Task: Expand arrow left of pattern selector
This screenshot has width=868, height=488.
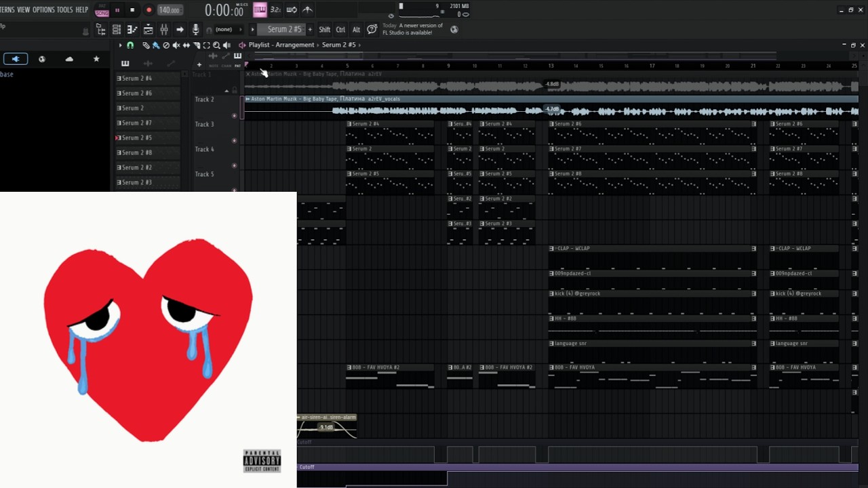Action: [253, 29]
